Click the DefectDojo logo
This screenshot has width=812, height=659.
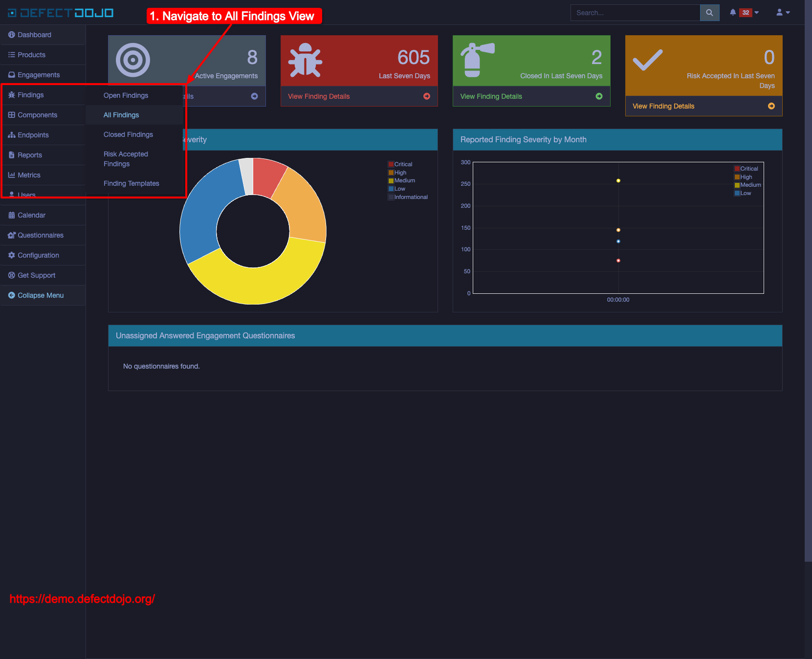click(x=61, y=13)
